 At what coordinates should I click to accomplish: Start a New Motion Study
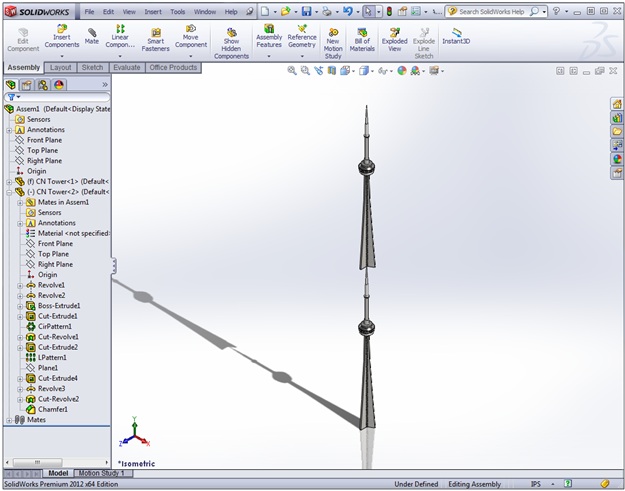[333, 43]
